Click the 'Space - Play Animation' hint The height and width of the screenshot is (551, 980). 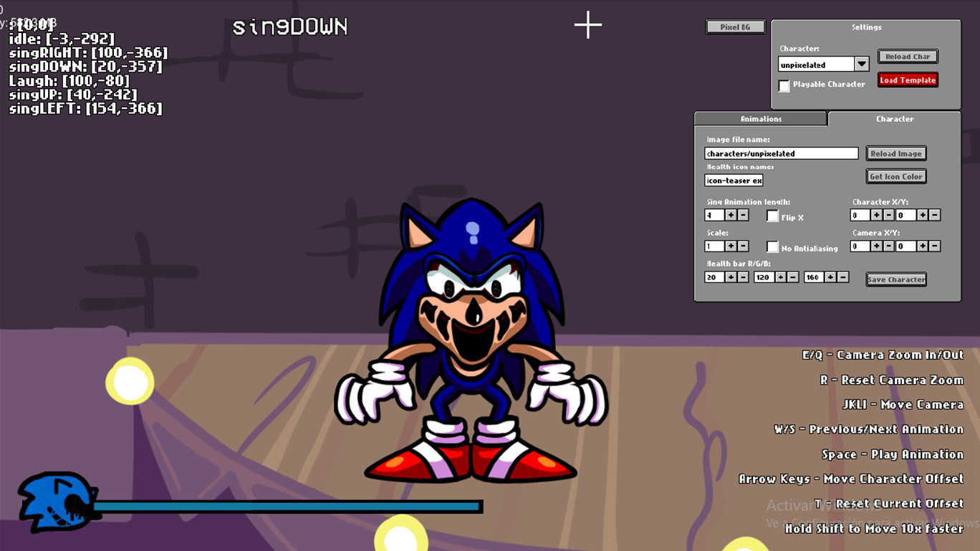click(893, 455)
